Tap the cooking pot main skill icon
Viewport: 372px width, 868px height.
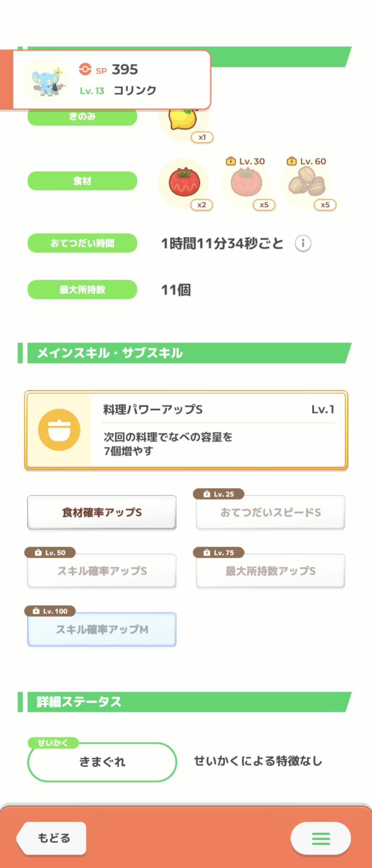coord(59,430)
